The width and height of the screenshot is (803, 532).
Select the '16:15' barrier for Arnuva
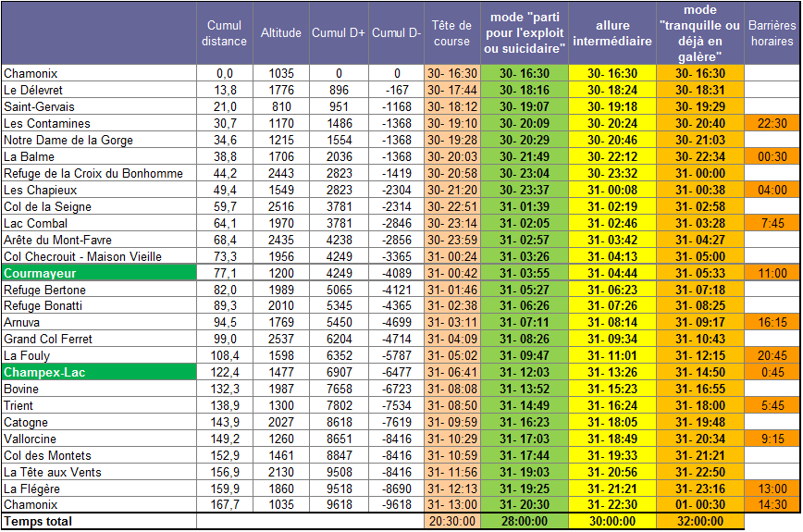tap(772, 322)
